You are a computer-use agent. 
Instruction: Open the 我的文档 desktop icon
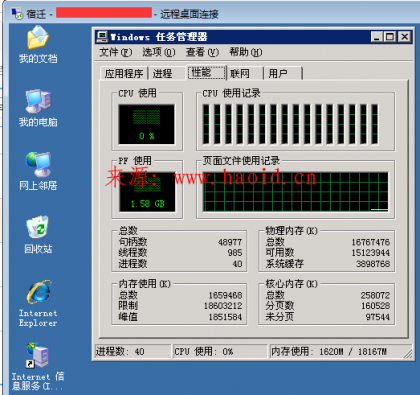click(x=38, y=44)
